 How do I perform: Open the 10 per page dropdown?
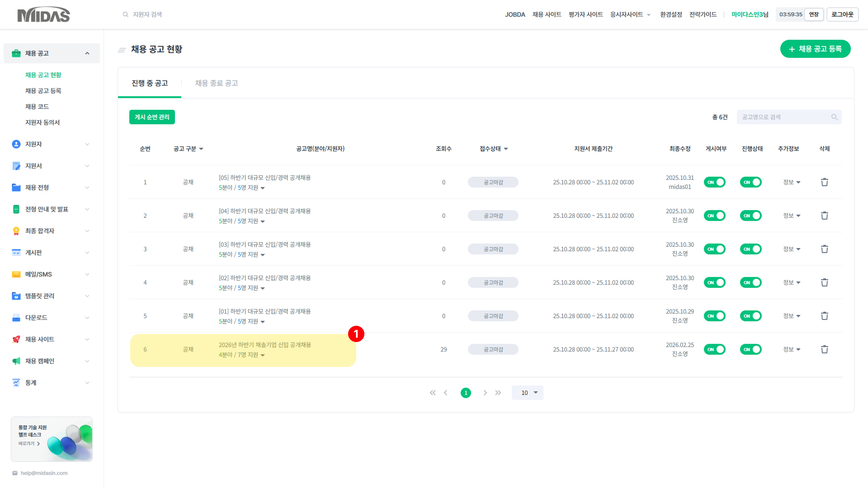527,393
